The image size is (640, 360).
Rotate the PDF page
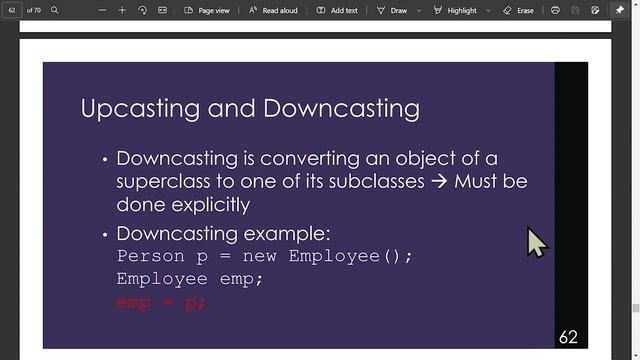coord(142,10)
